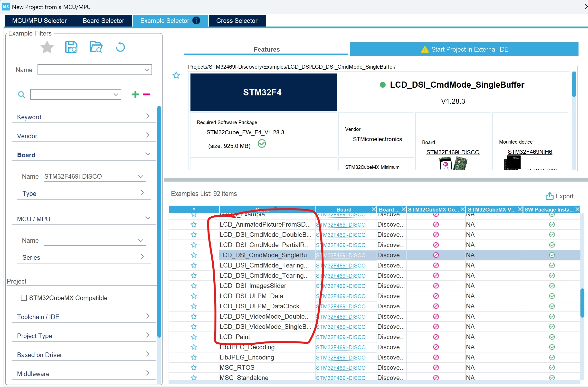588x387 pixels.
Task: Click the STM32F469NIH6 chip thumbnail image
Action: click(x=513, y=163)
